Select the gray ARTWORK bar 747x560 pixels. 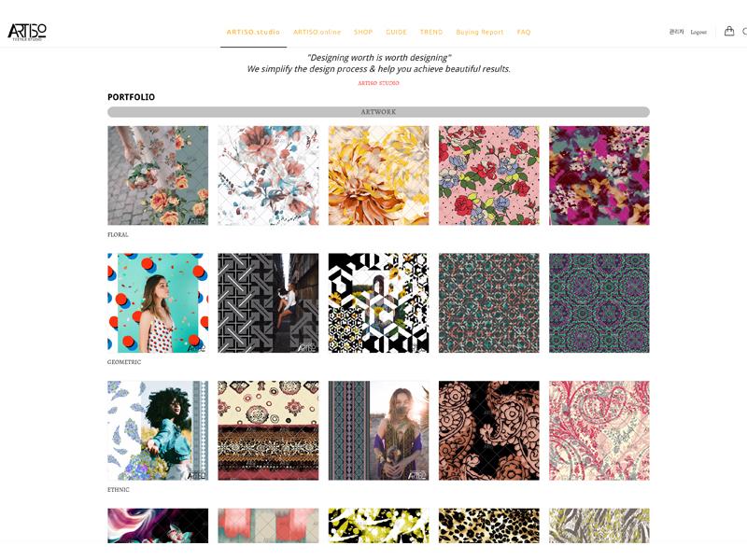click(x=378, y=112)
